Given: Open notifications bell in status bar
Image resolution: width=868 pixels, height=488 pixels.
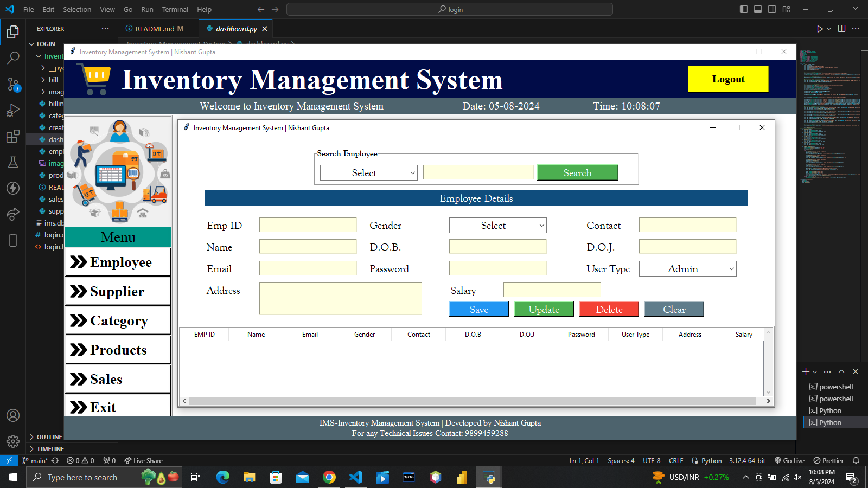Looking at the screenshot, I should 856,460.
